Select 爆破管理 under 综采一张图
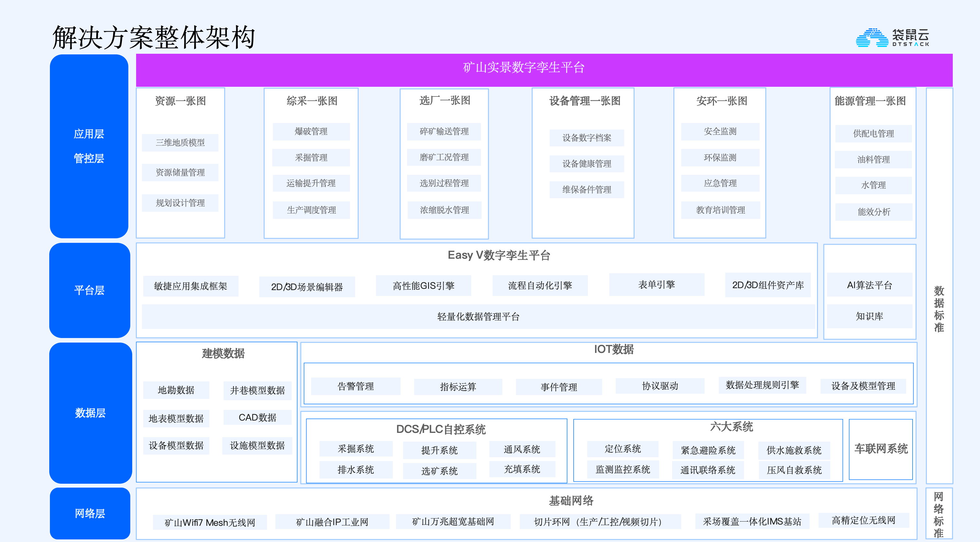 click(x=311, y=131)
